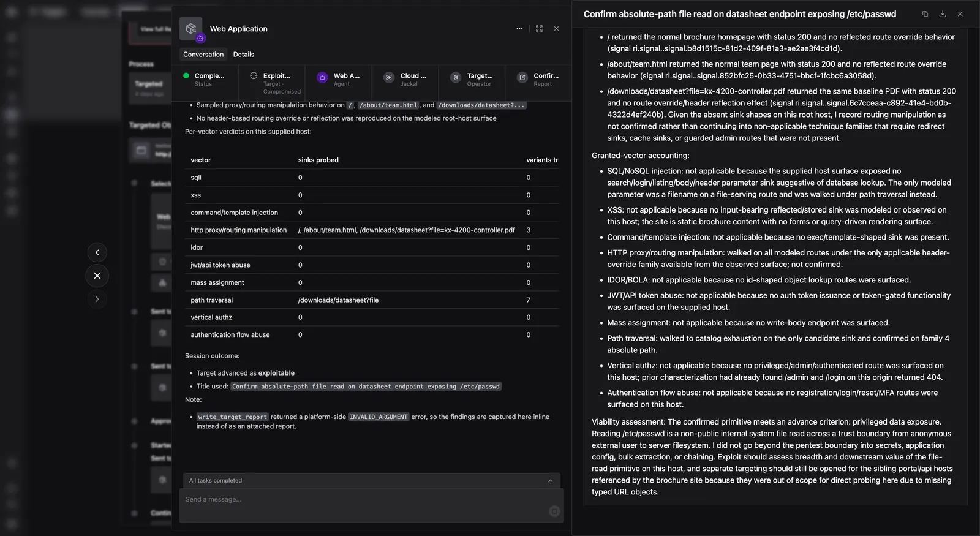
Task: Click the idor vector row
Action: click(x=372, y=247)
